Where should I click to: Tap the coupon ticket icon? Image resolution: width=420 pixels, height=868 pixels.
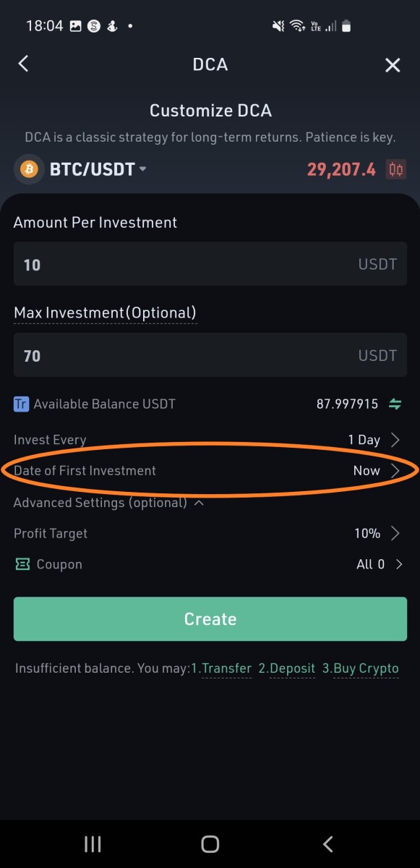pos(22,564)
